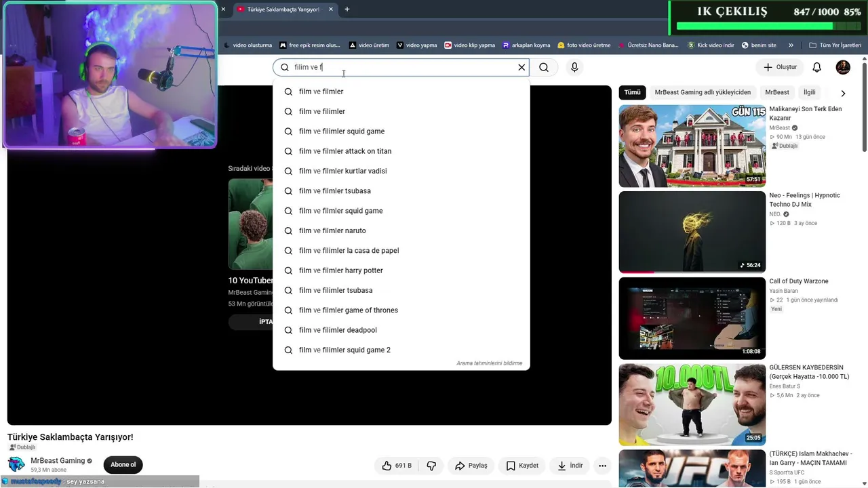
Task: Select 'MrBeast Gaming adlı yükleyiciden' chip
Action: coord(703,92)
